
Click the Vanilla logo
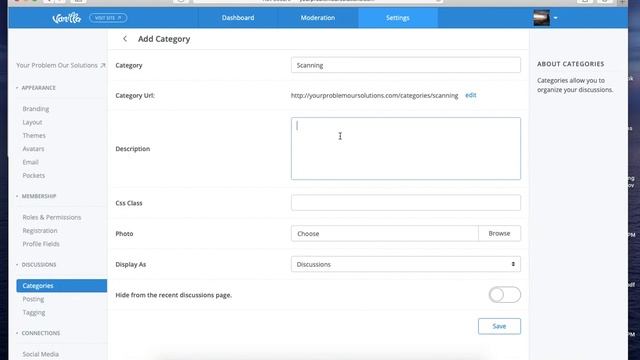67,18
